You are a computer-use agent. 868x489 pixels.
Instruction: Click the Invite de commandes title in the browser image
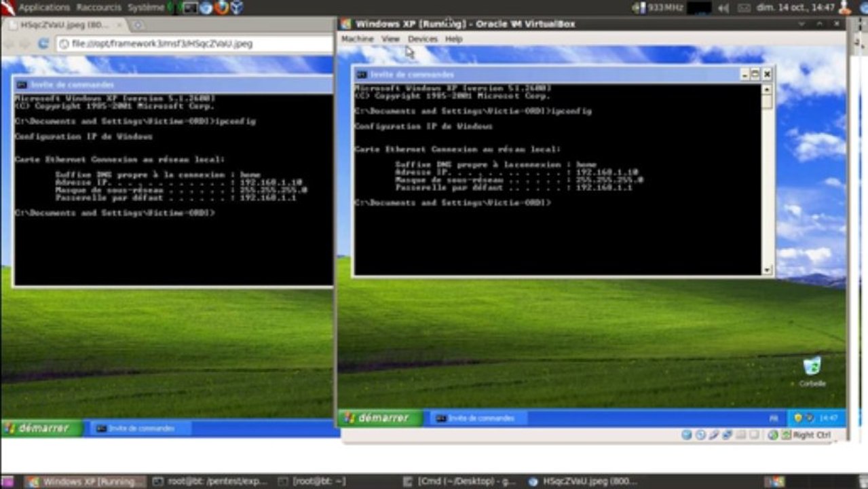tap(73, 85)
